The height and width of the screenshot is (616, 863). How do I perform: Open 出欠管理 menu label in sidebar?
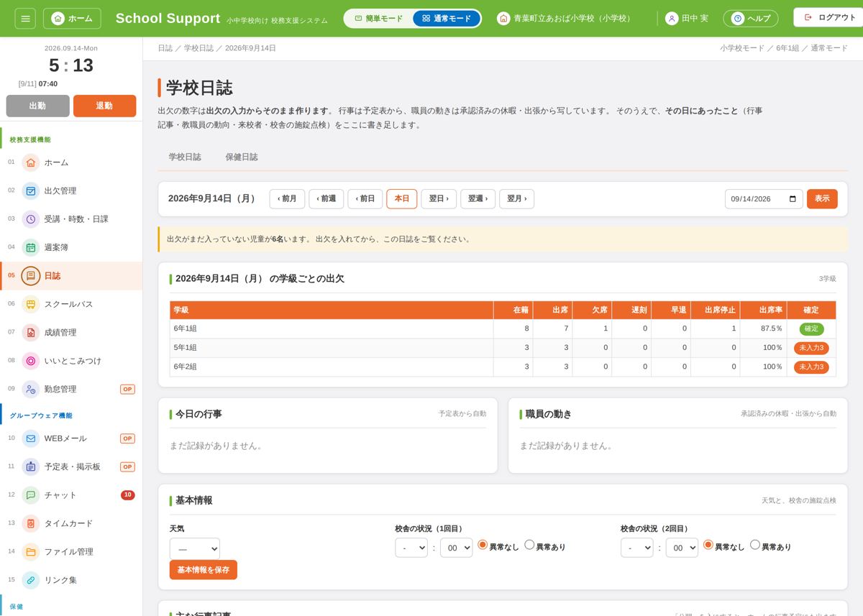[60, 191]
